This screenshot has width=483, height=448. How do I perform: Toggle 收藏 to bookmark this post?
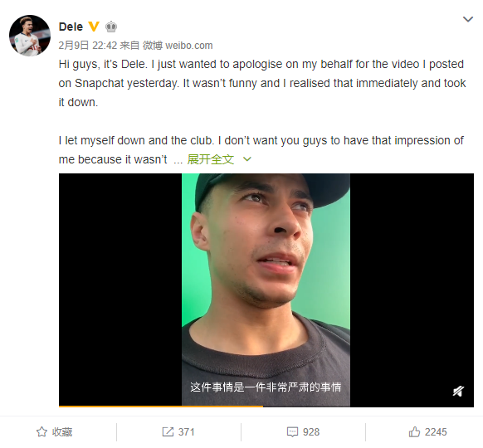[54, 432]
